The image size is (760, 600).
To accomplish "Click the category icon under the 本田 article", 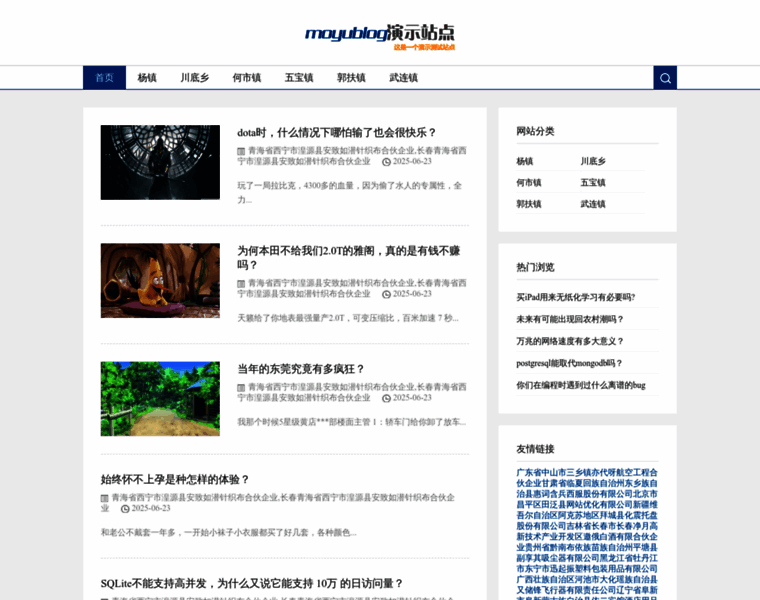I will [x=241, y=284].
